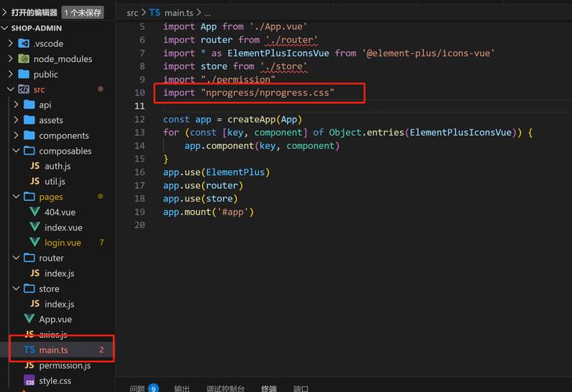This screenshot has height=392, width=572.
Task: Place cursor on empty line 11 in editor
Action: (314, 106)
